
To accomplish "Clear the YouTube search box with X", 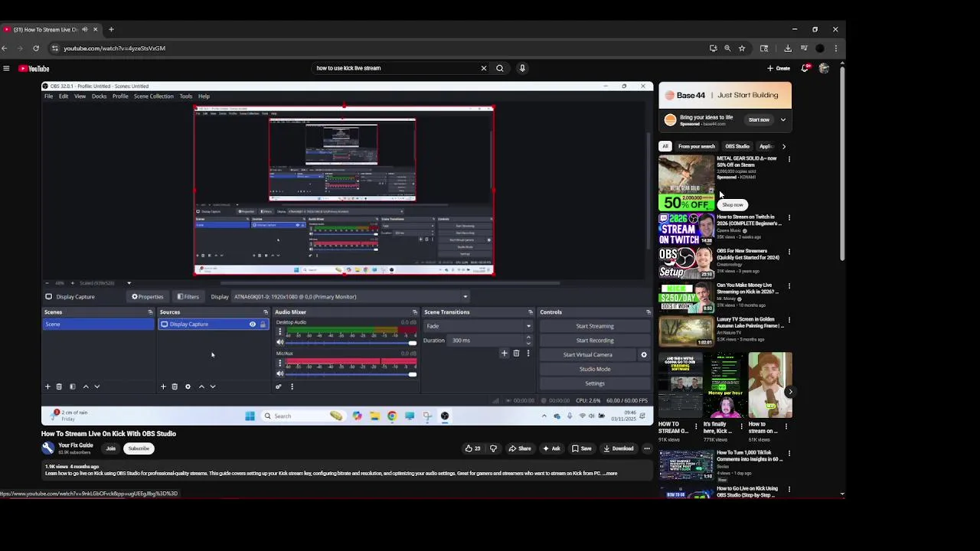I will (484, 68).
